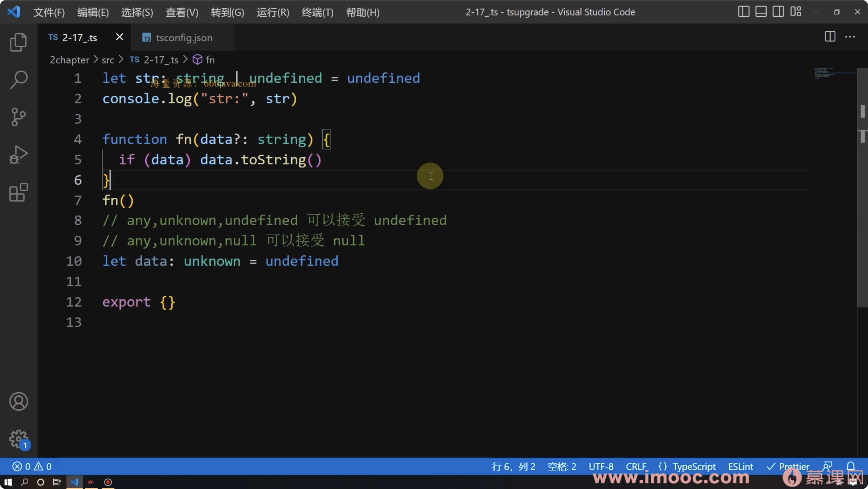Screen dimensions: 868x489
Task: Open Source Control view icon
Action: (18, 117)
